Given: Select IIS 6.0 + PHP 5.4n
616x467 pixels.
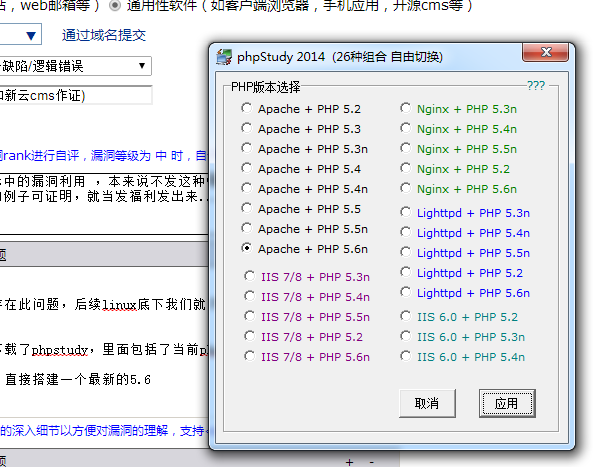Looking at the screenshot, I should click(405, 357).
